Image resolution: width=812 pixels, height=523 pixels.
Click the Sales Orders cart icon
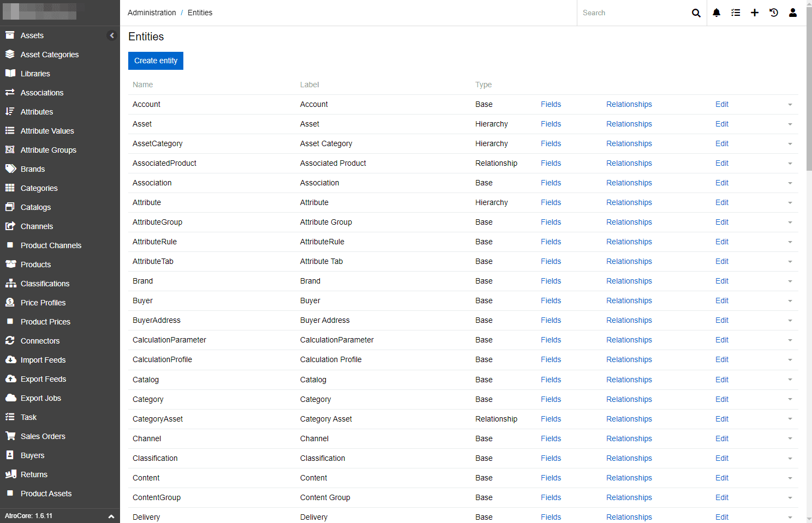(x=10, y=436)
